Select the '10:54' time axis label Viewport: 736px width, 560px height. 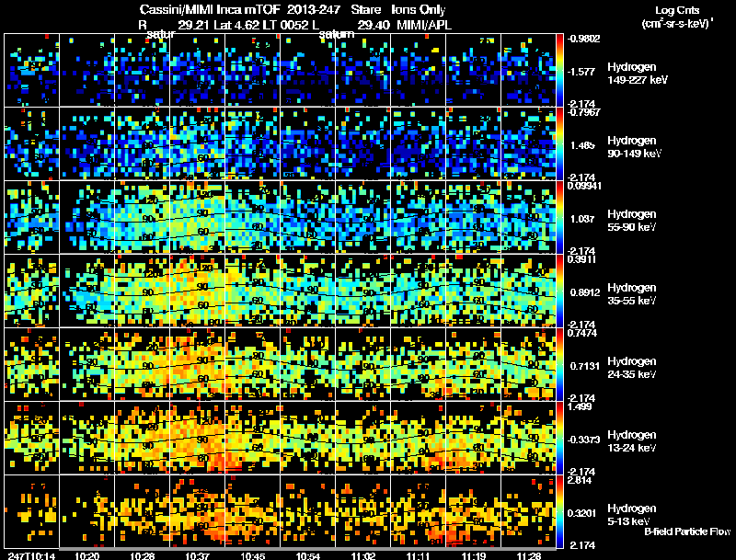(308, 555)
